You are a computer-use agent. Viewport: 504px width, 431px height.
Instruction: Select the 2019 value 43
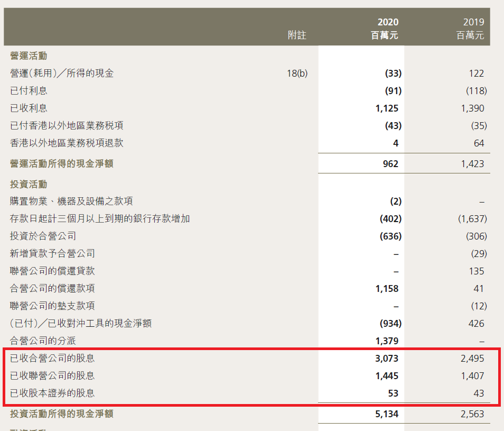point(479,393)
